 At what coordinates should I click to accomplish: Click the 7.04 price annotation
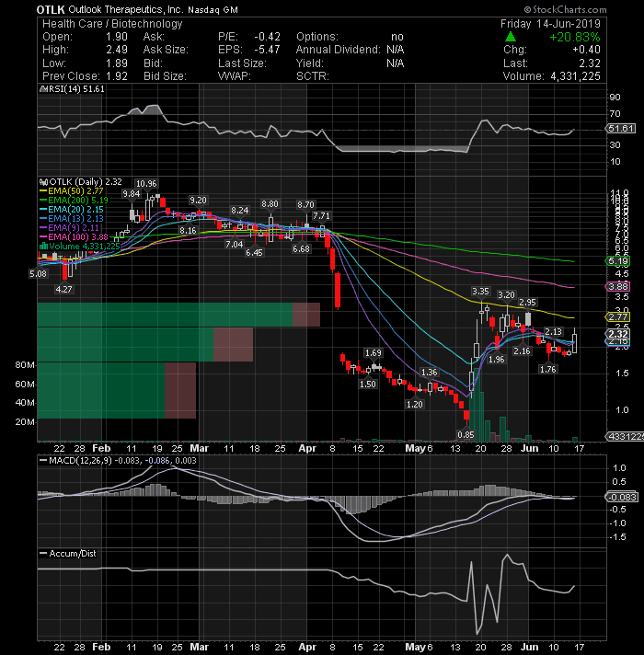coord(234,245)
